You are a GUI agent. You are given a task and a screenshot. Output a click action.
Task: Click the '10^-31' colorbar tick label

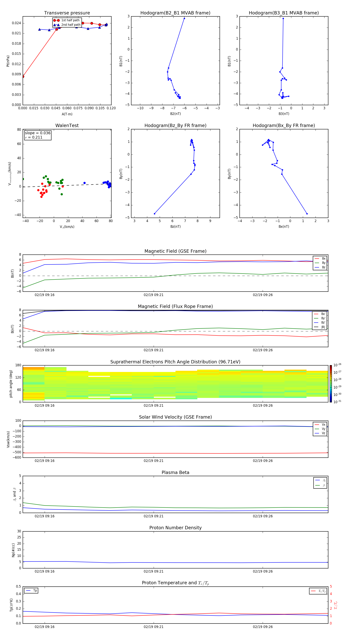[337, 402]
